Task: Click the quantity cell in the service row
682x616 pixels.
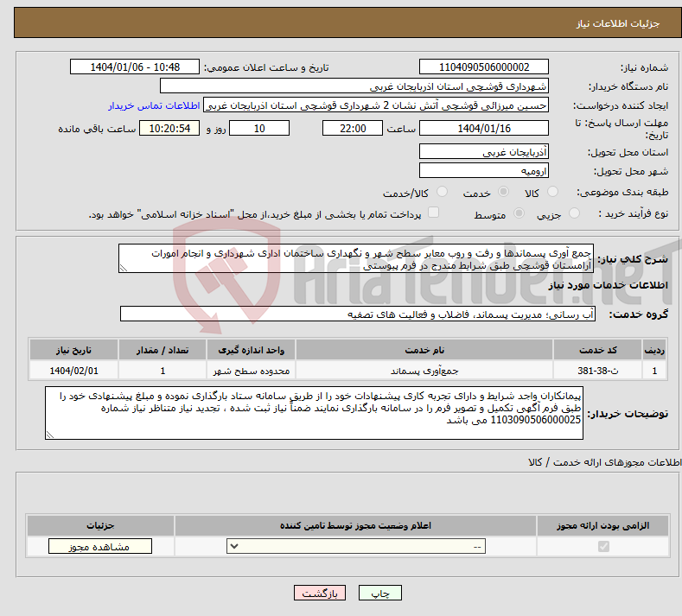Action: [163, 371]
